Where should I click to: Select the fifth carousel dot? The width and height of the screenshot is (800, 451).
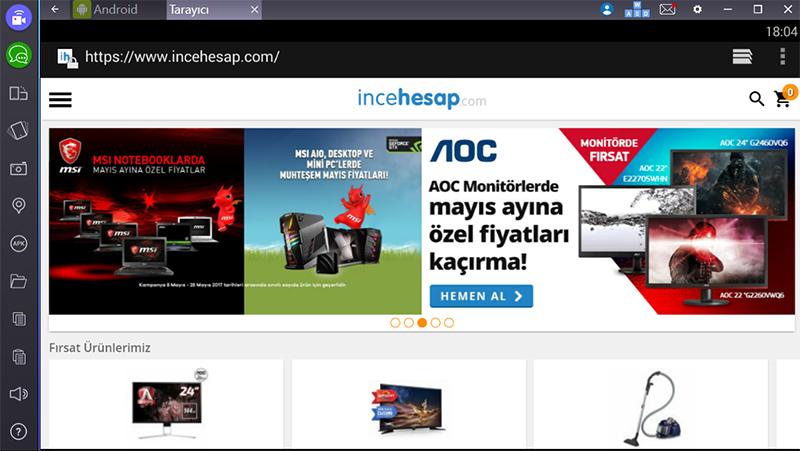click(x=448, y=322)
